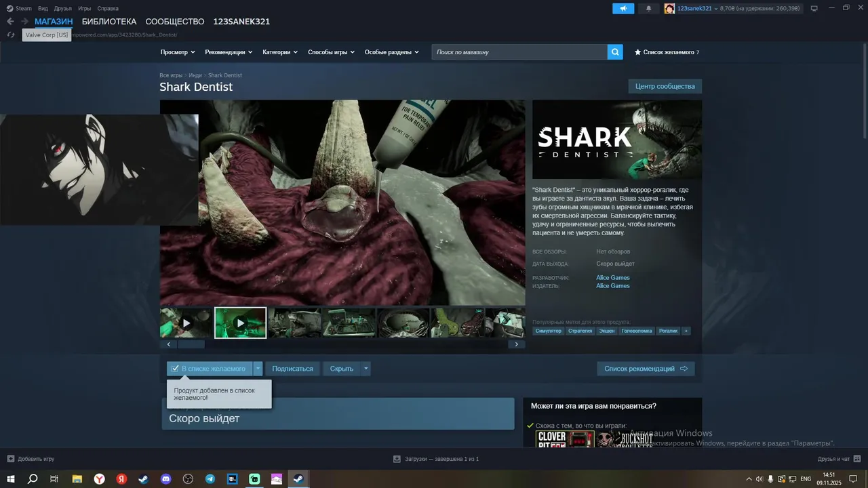Play the first trailer thumbnail

186,323
